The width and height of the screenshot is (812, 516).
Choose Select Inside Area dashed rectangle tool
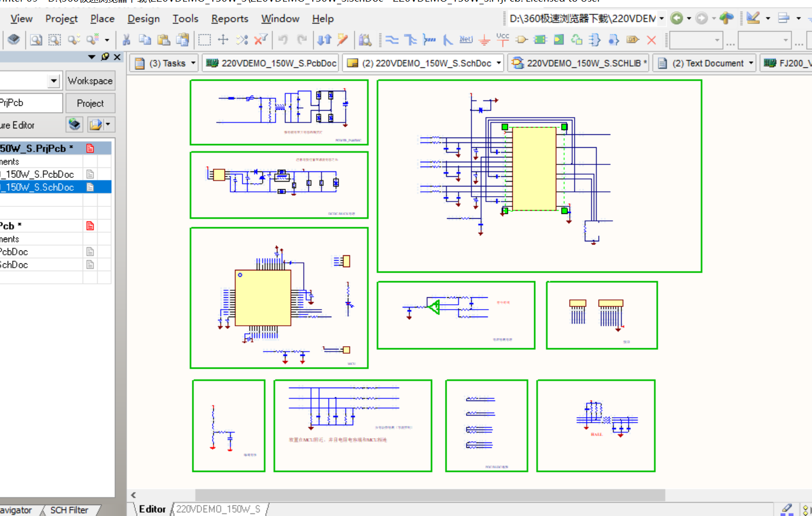coord(204,39)
